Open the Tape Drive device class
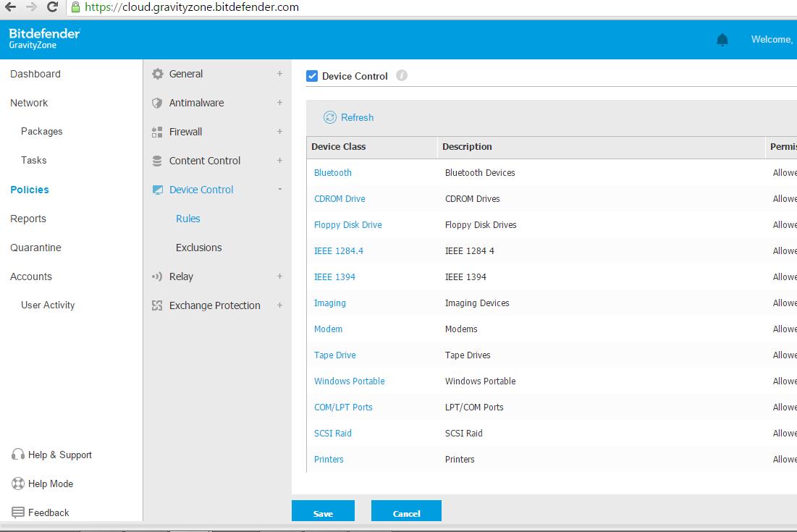 coord(335,355)
